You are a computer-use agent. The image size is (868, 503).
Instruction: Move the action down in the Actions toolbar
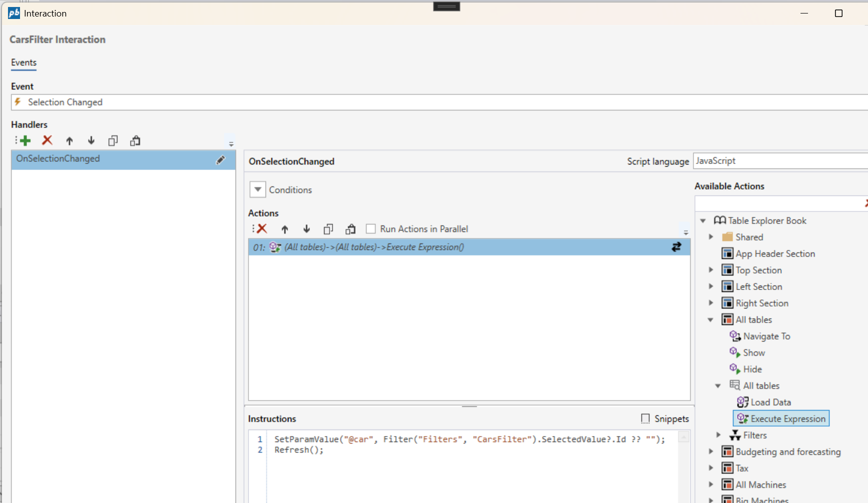306,229
